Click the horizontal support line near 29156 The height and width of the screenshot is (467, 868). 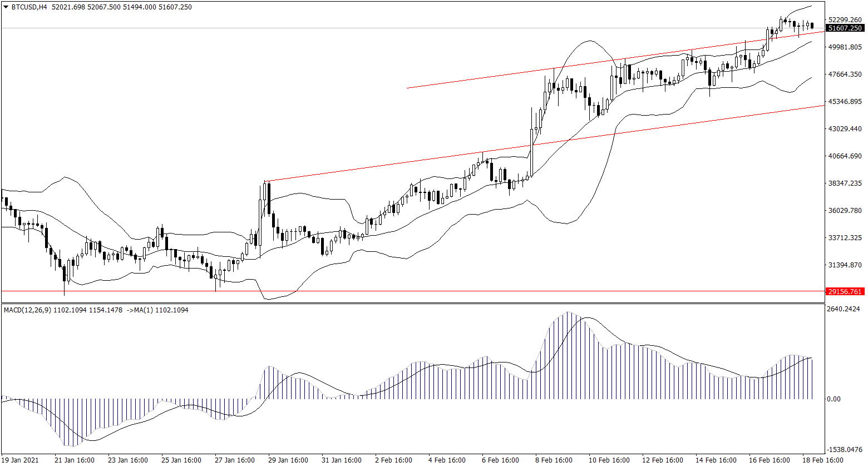pyautogui.click(x=389, y=291)
